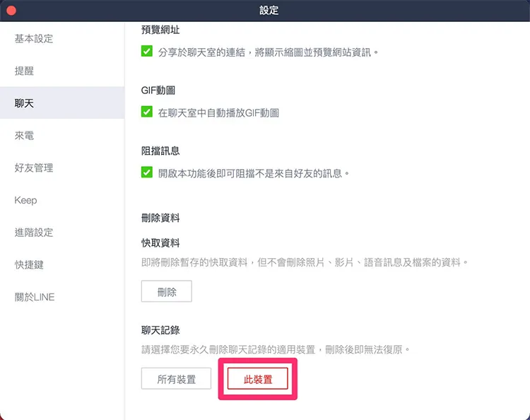Switch to the Keep section
The image size is (530, 420).
(25, 200)
